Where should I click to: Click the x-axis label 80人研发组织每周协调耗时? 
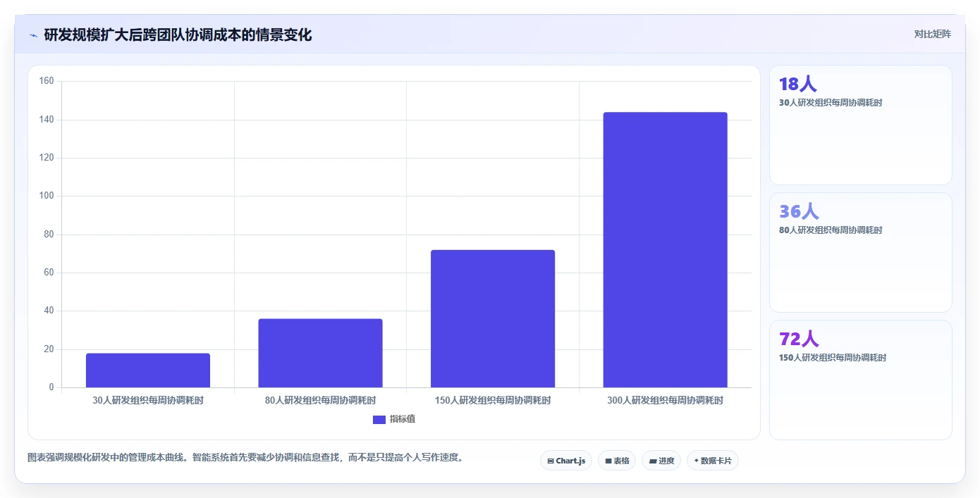click(x=320, y=400)
